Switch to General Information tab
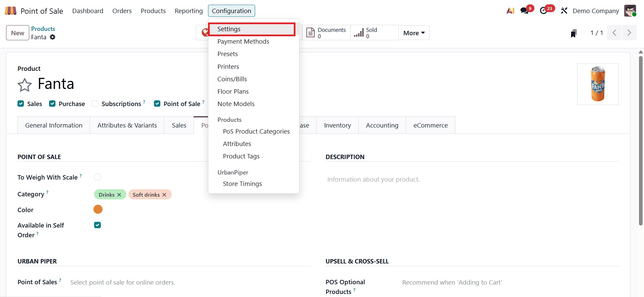Screen dimensions: 644x297 pos(54,125)
